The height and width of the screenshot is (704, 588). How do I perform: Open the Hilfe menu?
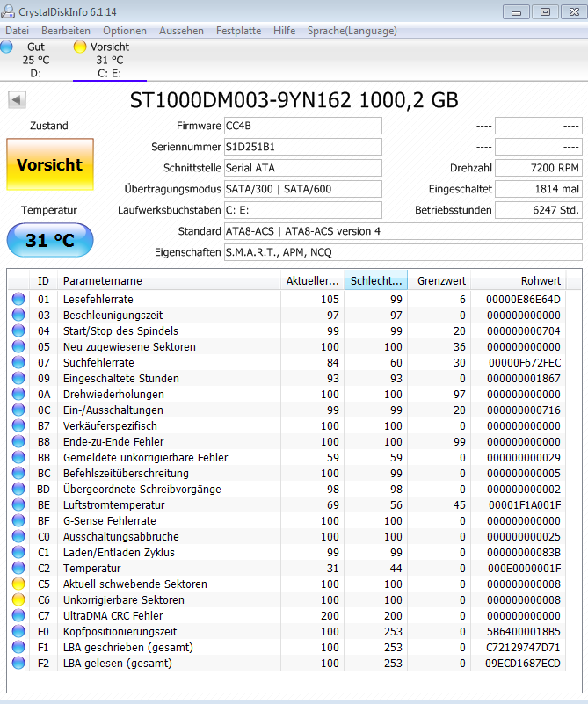click(x=284, y=31)
